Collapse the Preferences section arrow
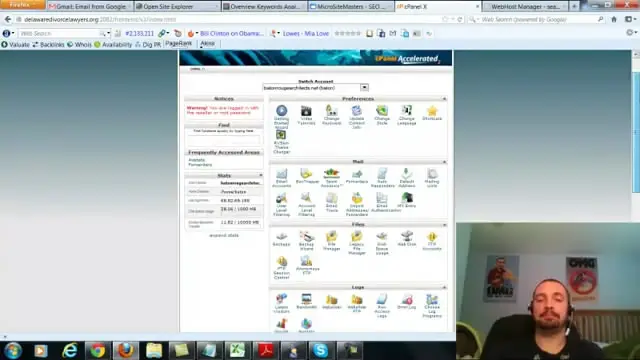The image size is (640, 360). point(444,99)
